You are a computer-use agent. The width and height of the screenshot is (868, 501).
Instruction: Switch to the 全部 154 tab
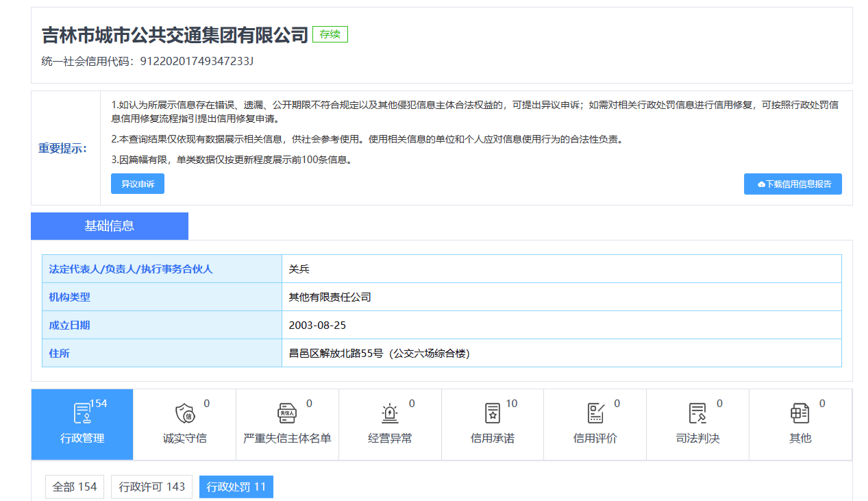tap(73, 487)
